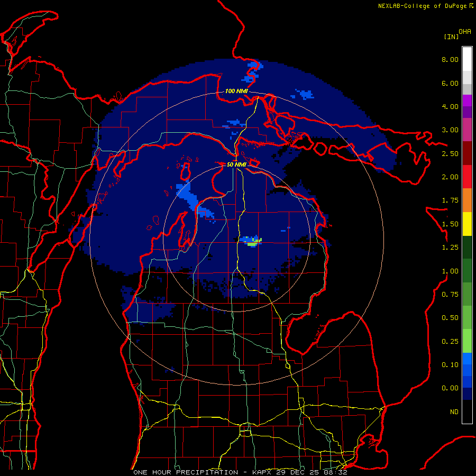Pick the bright red swatch beside 2.00
Viewport: 476px width, 476px height.
pyautogui.click(x=467, y=177)
